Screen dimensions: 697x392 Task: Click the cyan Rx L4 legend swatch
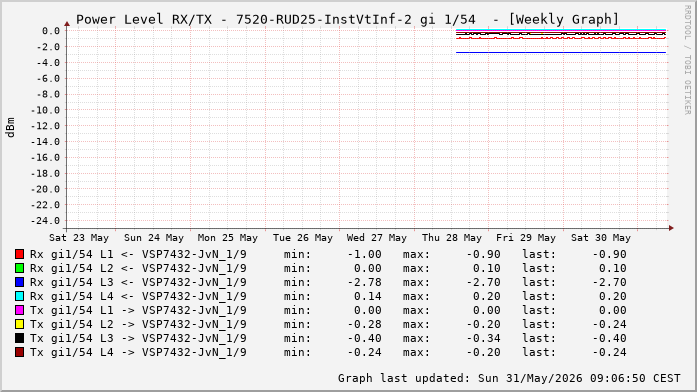(x=19, y=296)
